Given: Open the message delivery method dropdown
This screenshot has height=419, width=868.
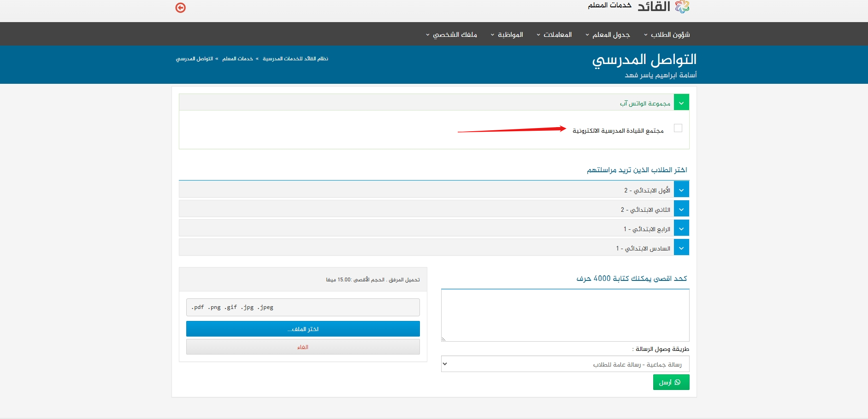Looking at the screenshot, I should [565, 364].
